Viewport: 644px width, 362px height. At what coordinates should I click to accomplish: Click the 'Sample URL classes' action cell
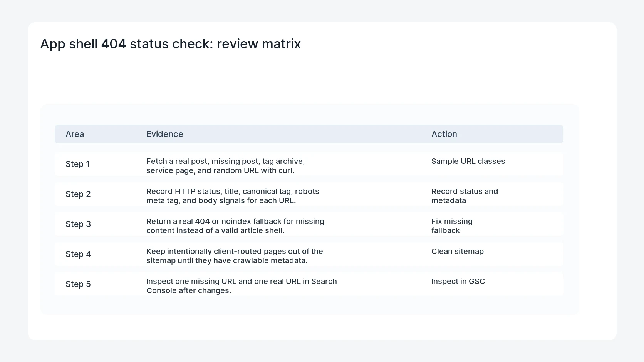point(468,161)
